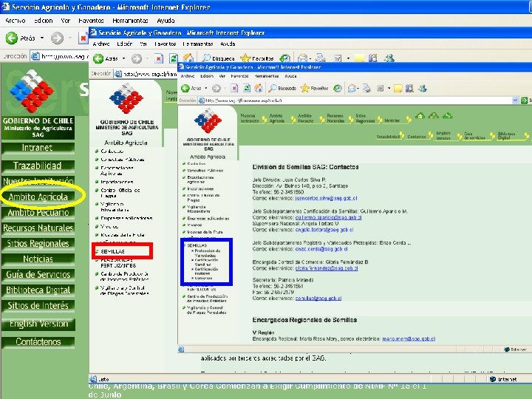Click the Print icon in the middle window toolbar

point(320,58)
